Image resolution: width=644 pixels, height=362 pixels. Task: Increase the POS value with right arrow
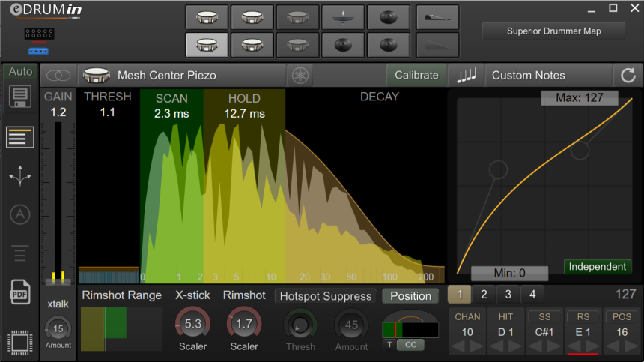coord(631,347)
